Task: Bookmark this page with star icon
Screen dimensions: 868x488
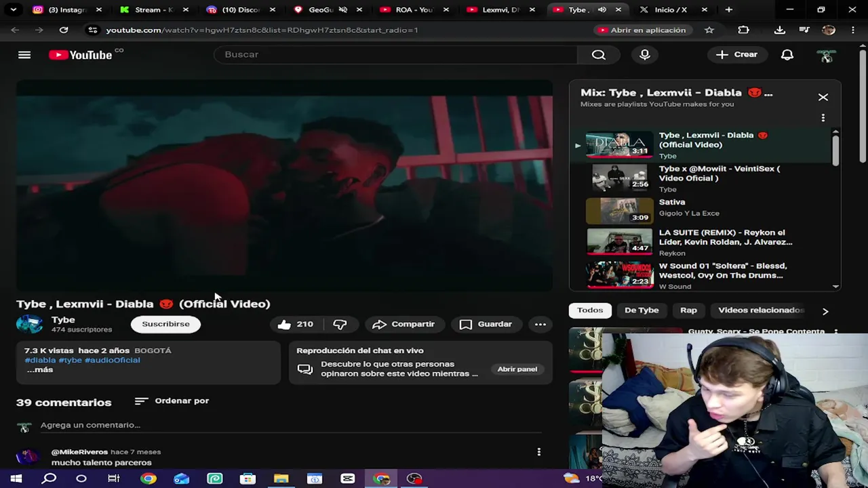Action: pyautogui.click(x=709, y=30)
